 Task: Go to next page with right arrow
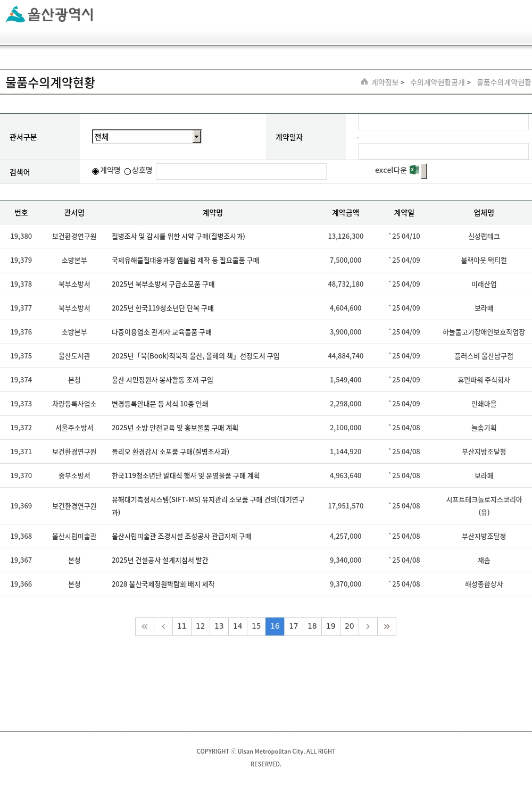(368, 626)
